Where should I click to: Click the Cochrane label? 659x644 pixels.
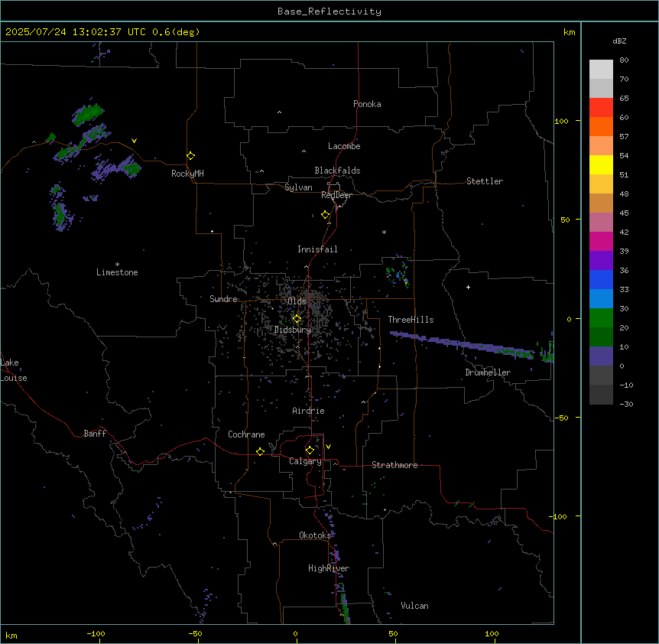[246, 434]
